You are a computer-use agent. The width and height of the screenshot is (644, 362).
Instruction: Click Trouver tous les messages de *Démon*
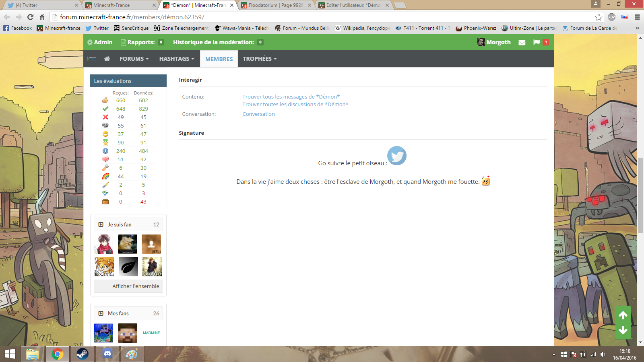pyautogui.click(x=291, y=97)
